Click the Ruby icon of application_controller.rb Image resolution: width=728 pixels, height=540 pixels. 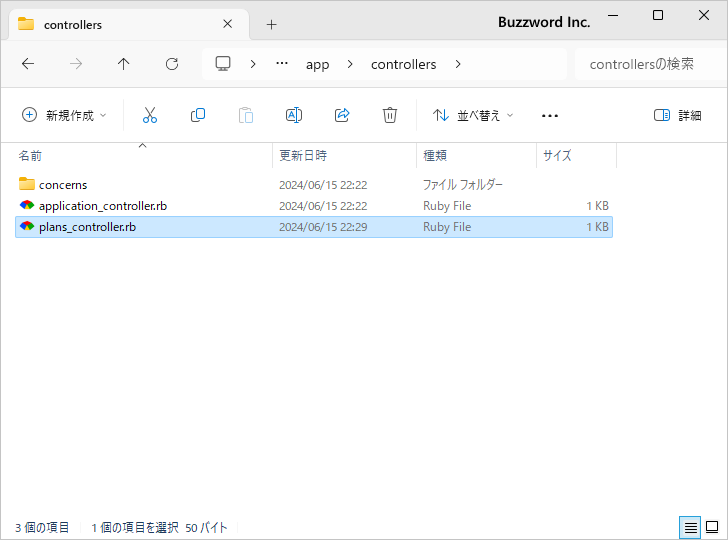tap(27, 205)
